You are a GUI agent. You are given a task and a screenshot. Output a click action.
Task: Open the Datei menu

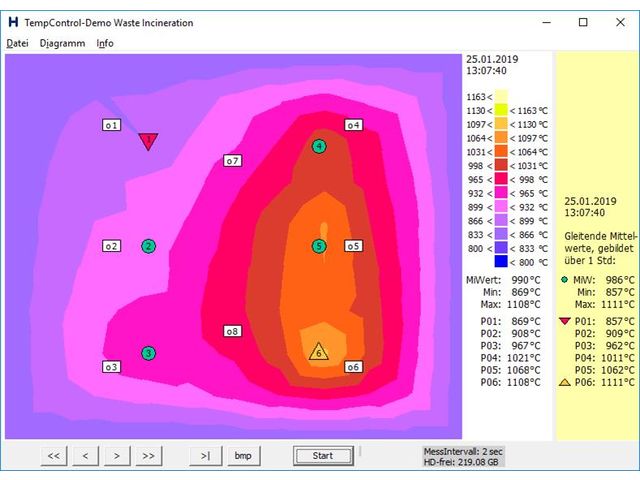[x=17, y=43]
